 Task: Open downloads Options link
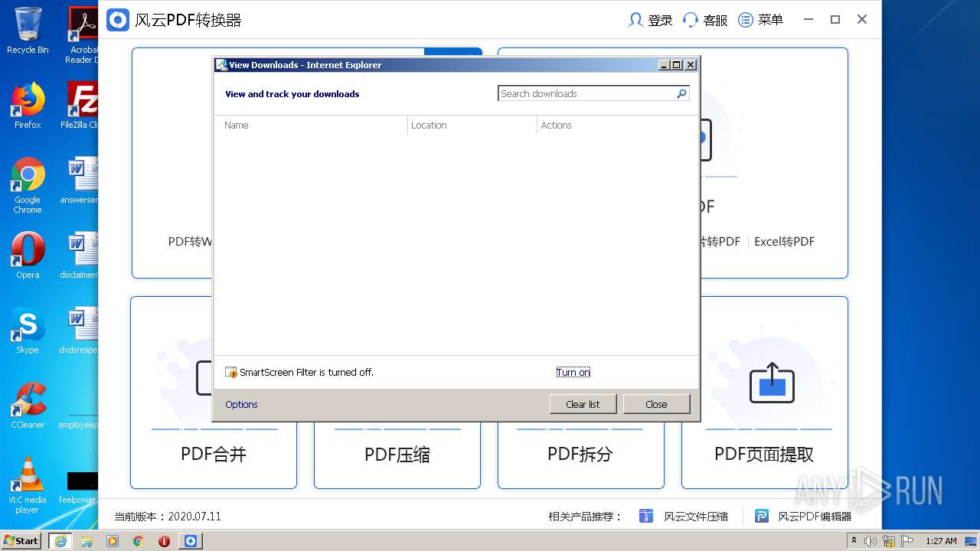(x=241, y=404)
